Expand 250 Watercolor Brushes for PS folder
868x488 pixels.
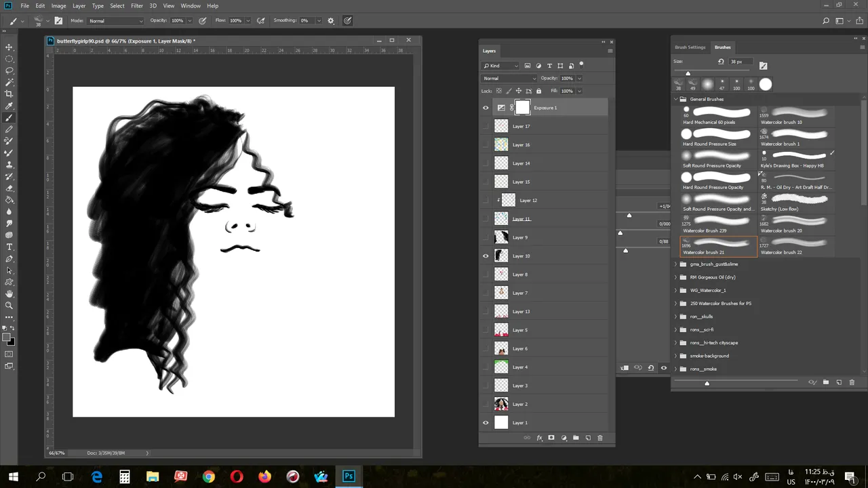coord(675,304)
